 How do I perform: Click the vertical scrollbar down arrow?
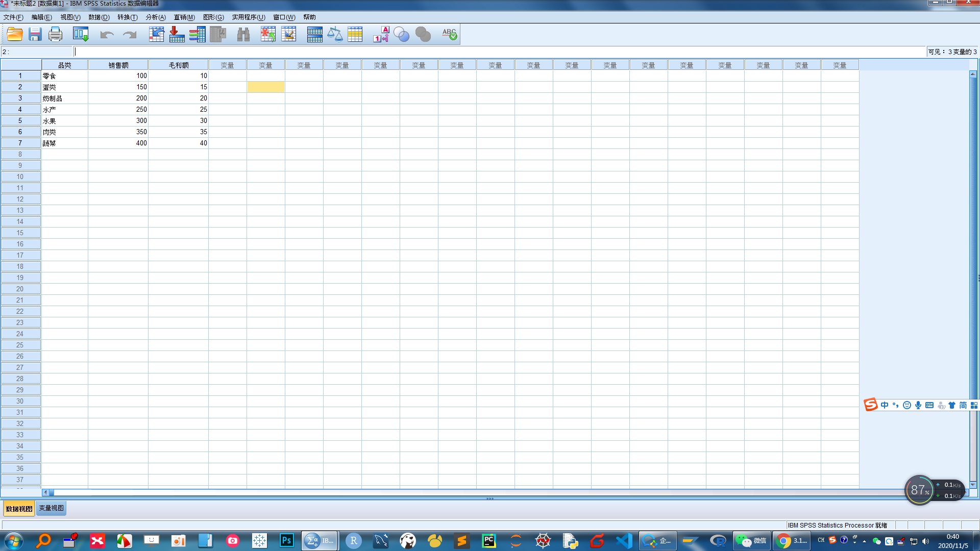973,485
